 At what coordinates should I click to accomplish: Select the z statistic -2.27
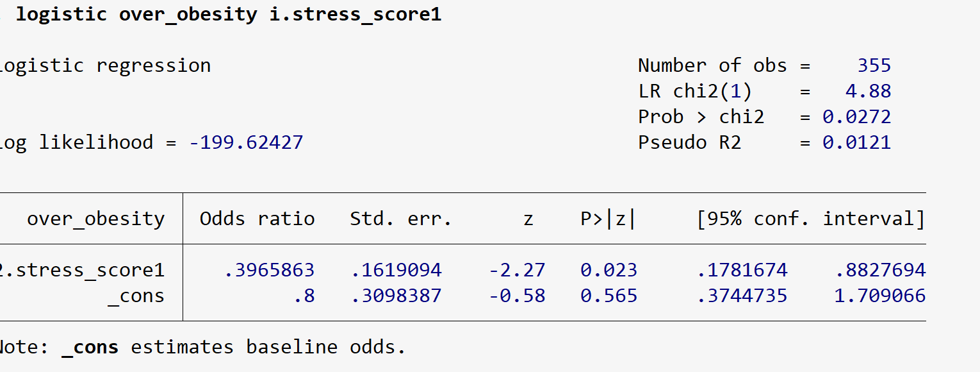tap(517, 271)
